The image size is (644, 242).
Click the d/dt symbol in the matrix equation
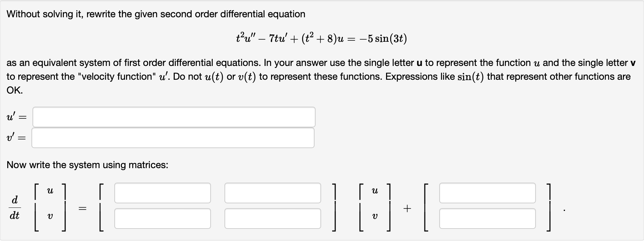[x=15, y=207]
